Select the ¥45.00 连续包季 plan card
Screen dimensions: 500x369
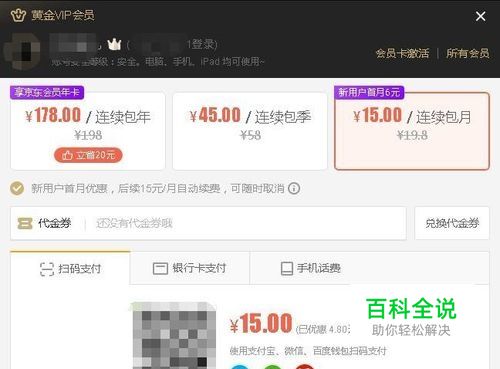coord(250,131)
